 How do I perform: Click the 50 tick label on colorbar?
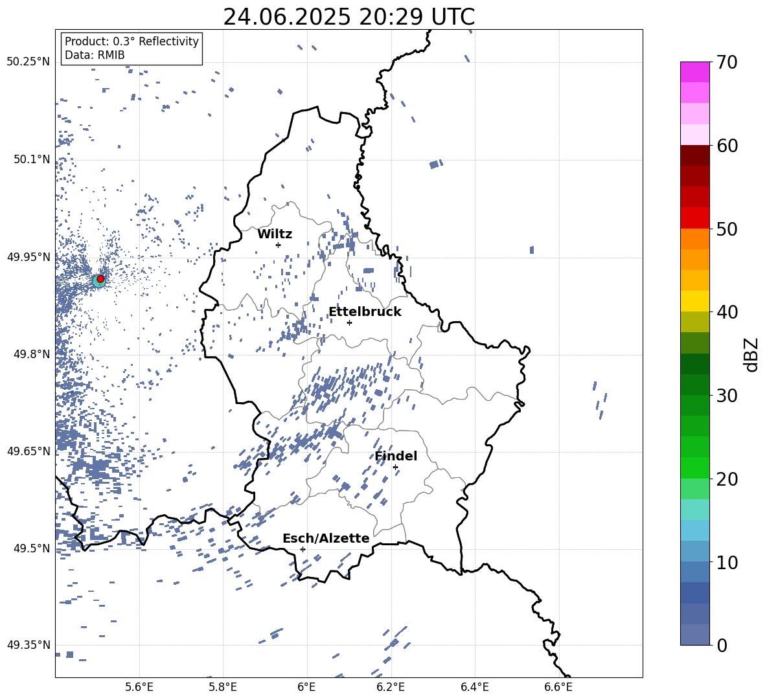(x=726, y=229)
